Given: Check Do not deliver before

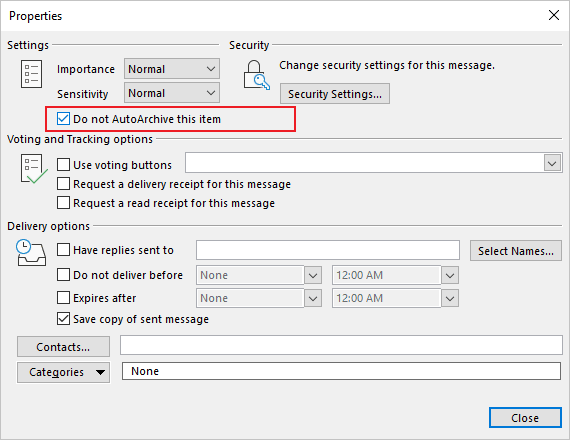Looking at the screenshot, I should (x=63, y=275).
